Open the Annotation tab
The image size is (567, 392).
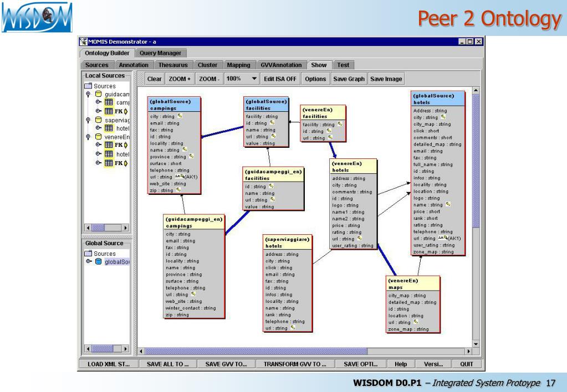[134, 65]
